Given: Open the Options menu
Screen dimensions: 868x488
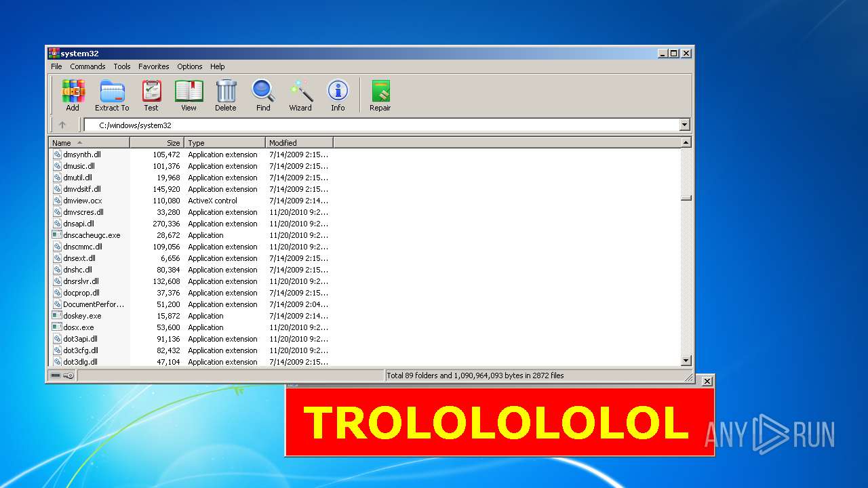Looking at the screenshot, I should [x=190, y=66].
